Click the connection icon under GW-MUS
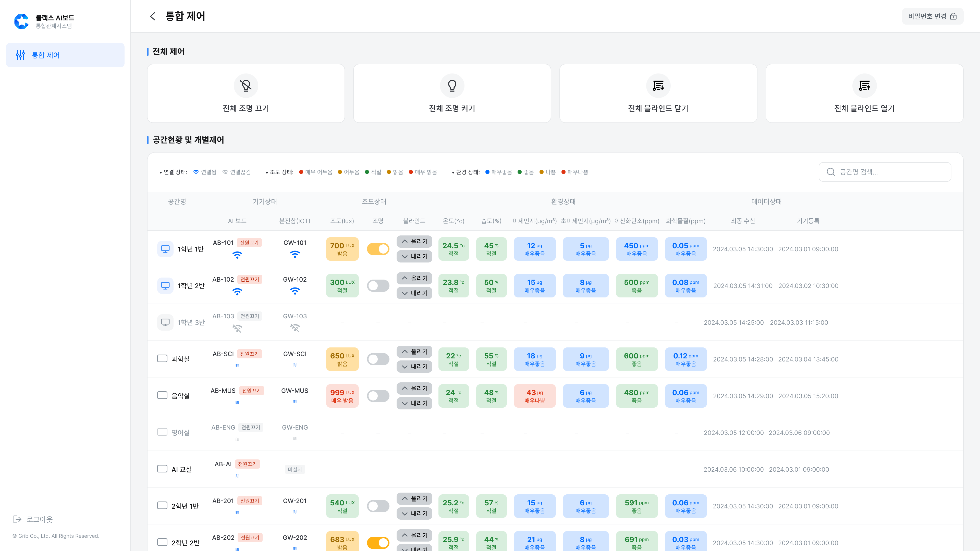980x551 pixels. click(295, 402)
